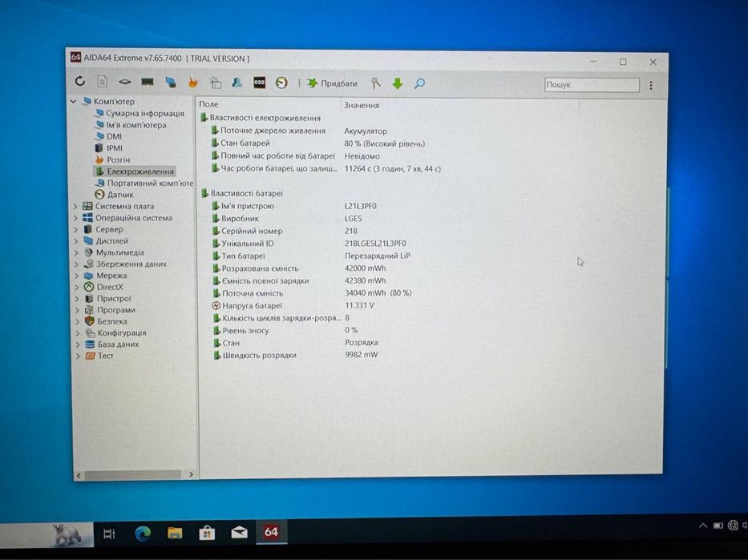Select Ім'я комп'ютера in the tree
Image resolution: width=748 pixels, height=560 pixels.
131,125
